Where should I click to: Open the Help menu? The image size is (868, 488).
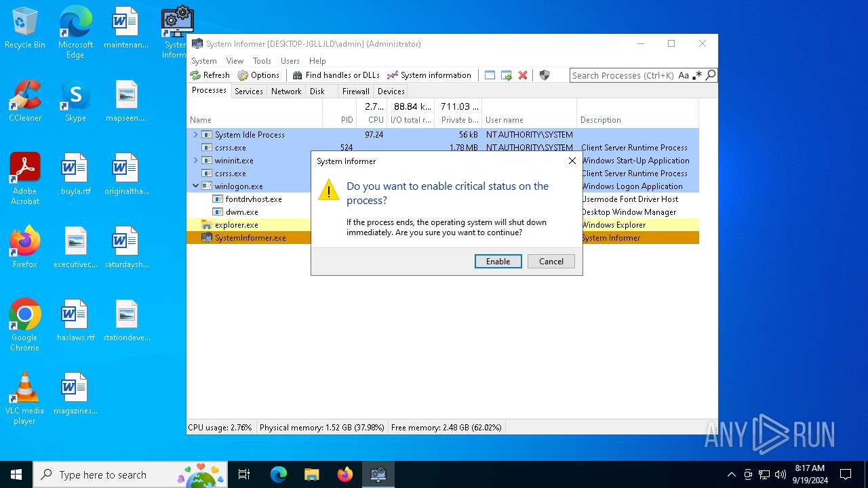click(x=317, y=61)
